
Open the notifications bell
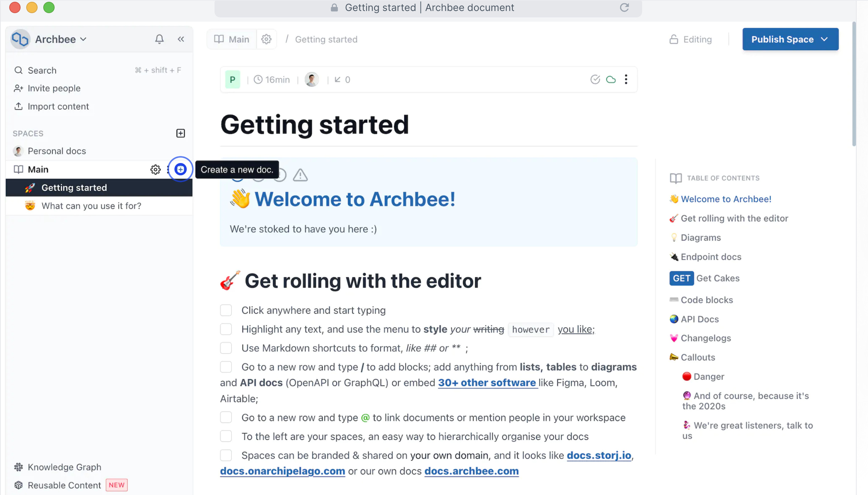tap(160, 39)
